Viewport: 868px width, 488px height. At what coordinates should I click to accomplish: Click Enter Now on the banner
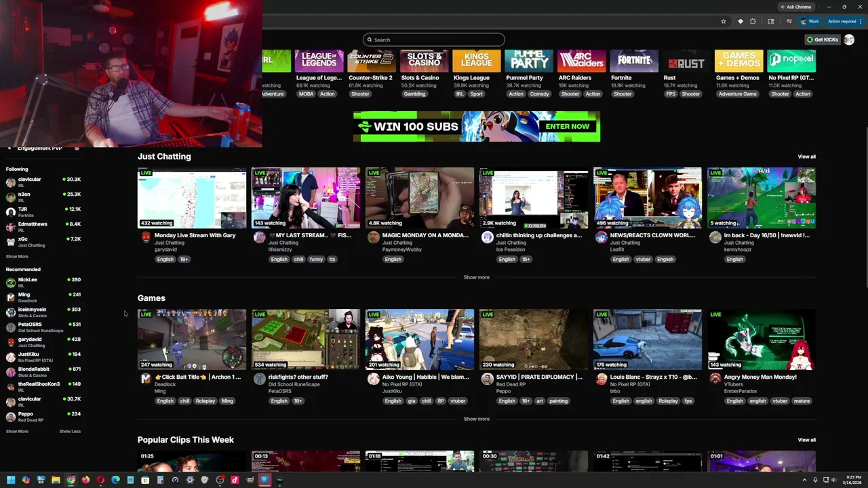567,126
